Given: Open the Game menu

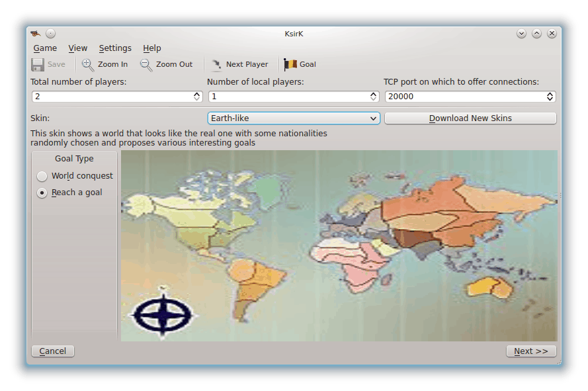Looking at the screenshot, I should click(45, 48).
